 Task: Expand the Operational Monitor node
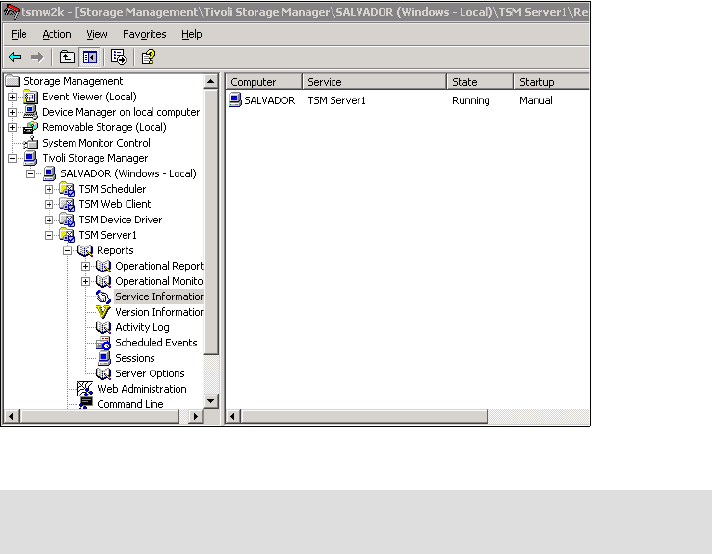(x=85, y=282)
